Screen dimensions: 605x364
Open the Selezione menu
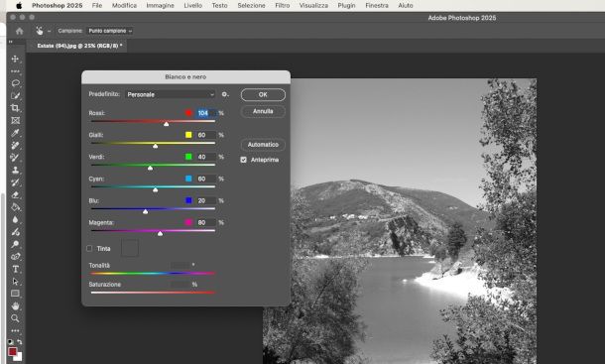[251, 5]
